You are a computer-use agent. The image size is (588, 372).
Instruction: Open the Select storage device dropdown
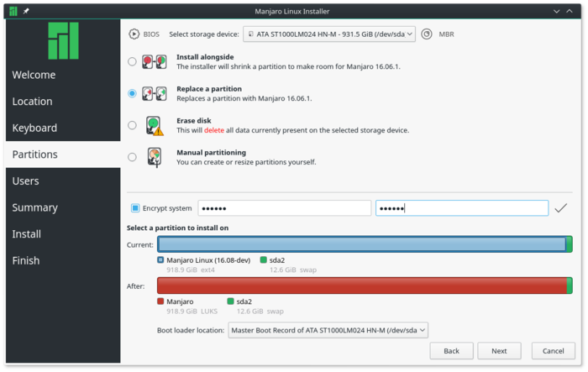(x=329, y=34)
